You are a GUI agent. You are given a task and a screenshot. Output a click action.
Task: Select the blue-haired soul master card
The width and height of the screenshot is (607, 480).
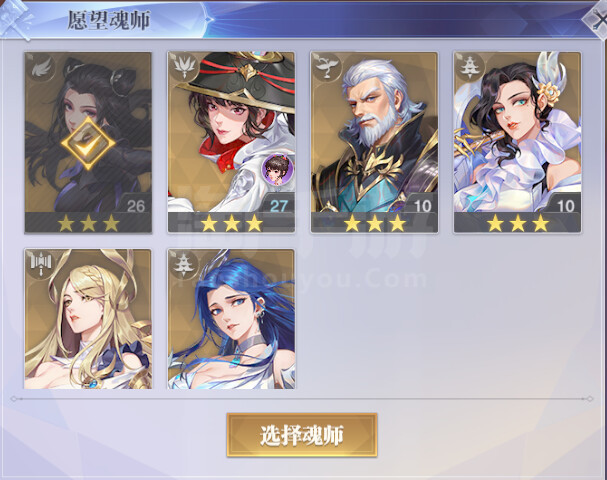click(231, 319)
